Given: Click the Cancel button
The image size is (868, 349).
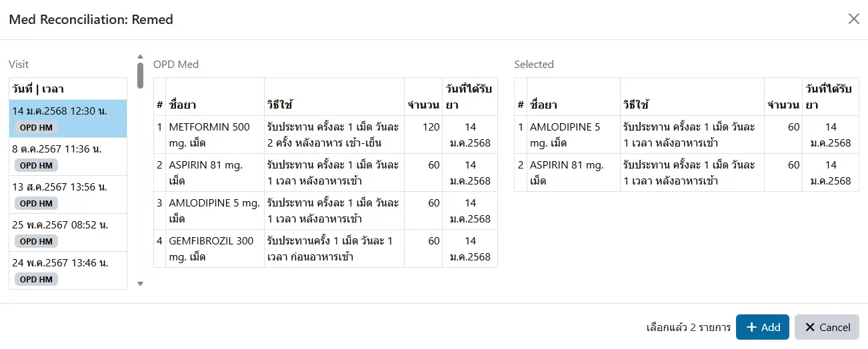Looking at the screenshot, I should [827, 327].
